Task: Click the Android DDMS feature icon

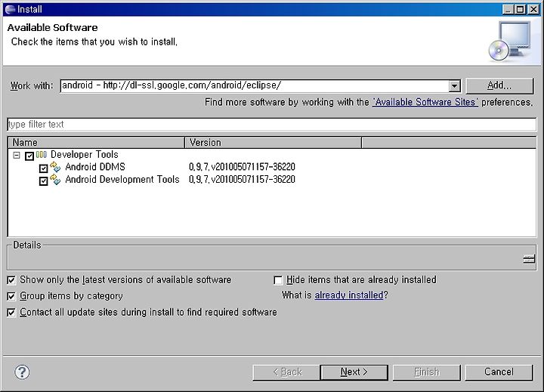Action: [55, 167]
